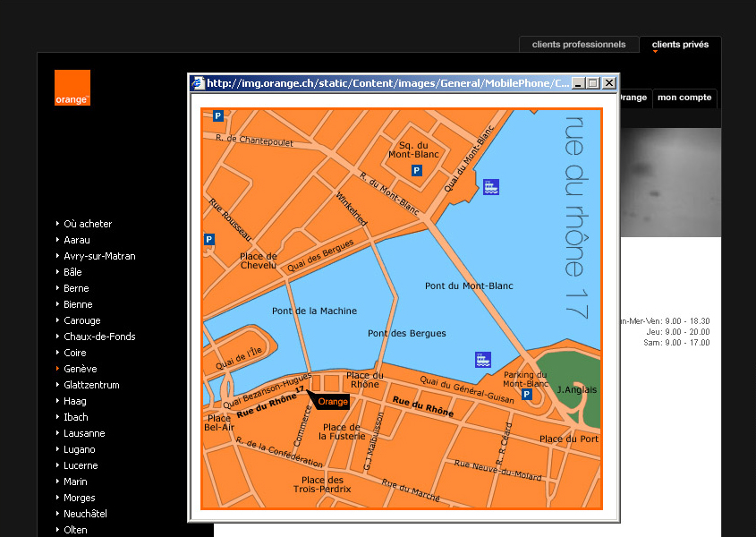756x537 pixels.
Task: Click the Place du Port label
Action: pos(568,439)
